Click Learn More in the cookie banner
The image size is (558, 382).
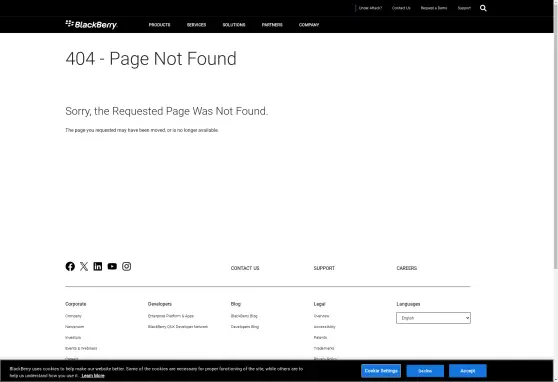click(93, 376)
